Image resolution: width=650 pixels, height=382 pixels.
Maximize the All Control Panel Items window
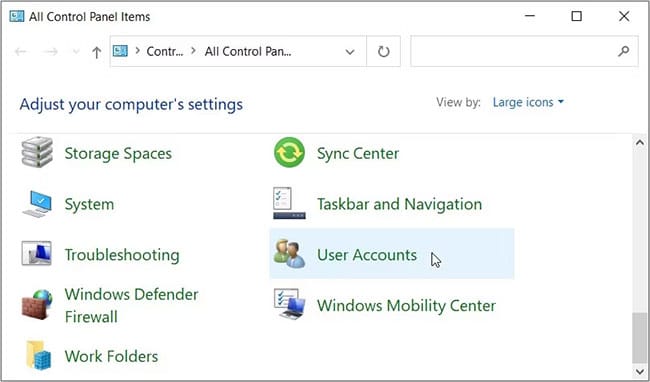pos(576,16)
